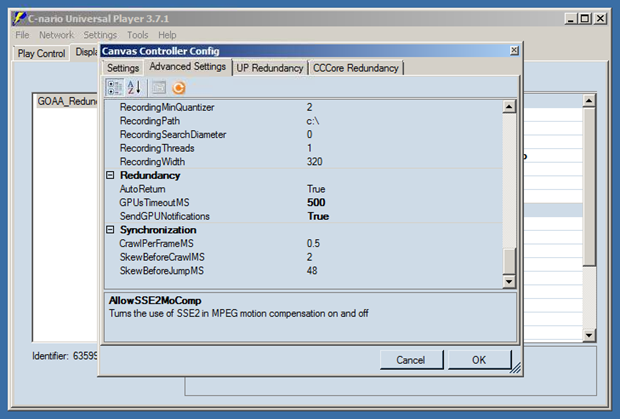Screen dimensions: 620x419
Task: Click the GPUsTimeoutMS value 500
Action: click(x=316, y=202)
